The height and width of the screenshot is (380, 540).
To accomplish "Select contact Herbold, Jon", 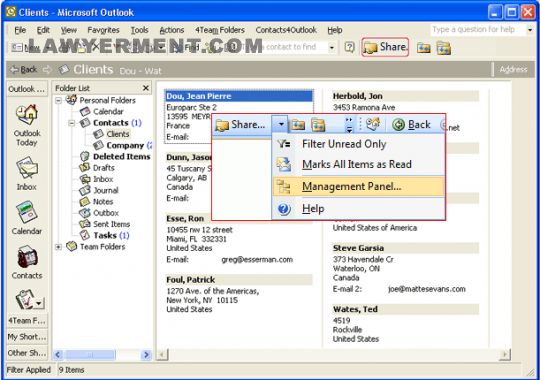I will (405, 96).
